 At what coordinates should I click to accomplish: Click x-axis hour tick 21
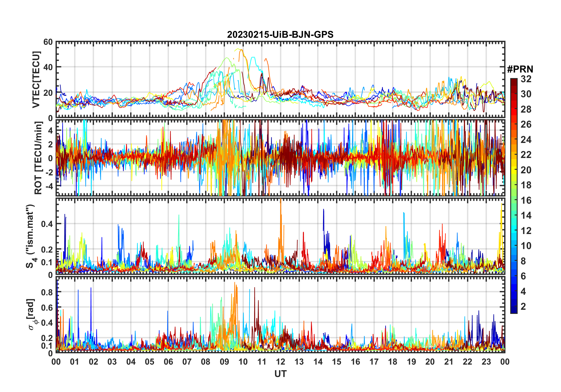click(x=449, y=362)
